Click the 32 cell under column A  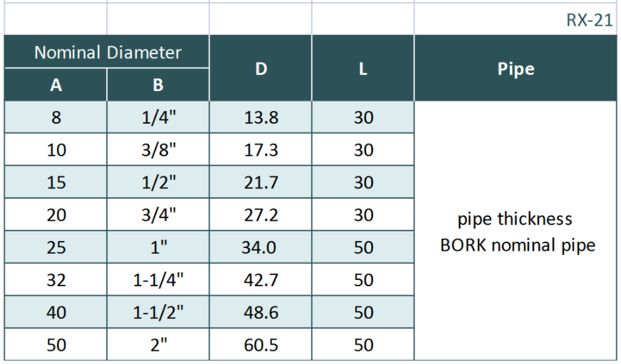click(x=56, y=281)
